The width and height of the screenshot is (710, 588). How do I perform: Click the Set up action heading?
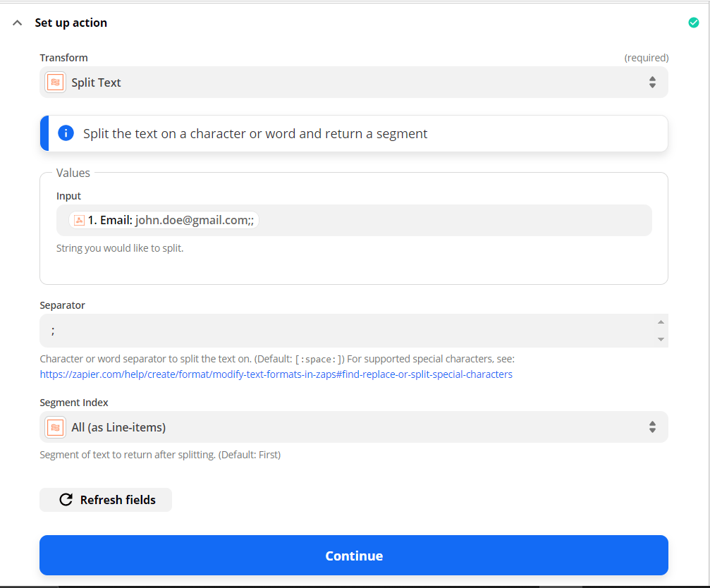click(71, 23)
